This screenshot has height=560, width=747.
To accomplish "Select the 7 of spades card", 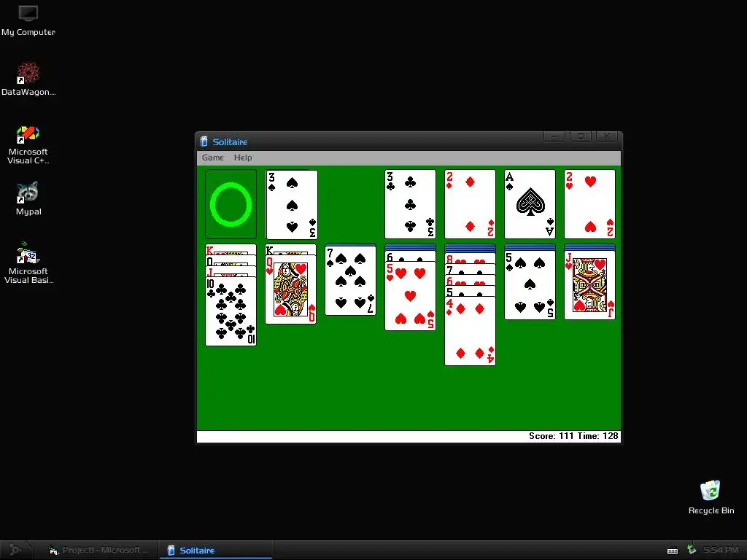I will (350, 281).
